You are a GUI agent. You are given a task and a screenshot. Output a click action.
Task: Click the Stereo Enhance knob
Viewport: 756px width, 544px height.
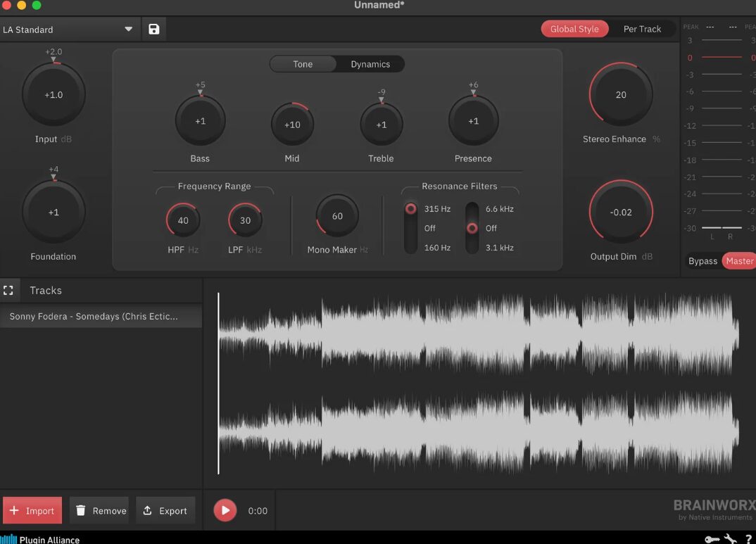click(x=620, y=95)
